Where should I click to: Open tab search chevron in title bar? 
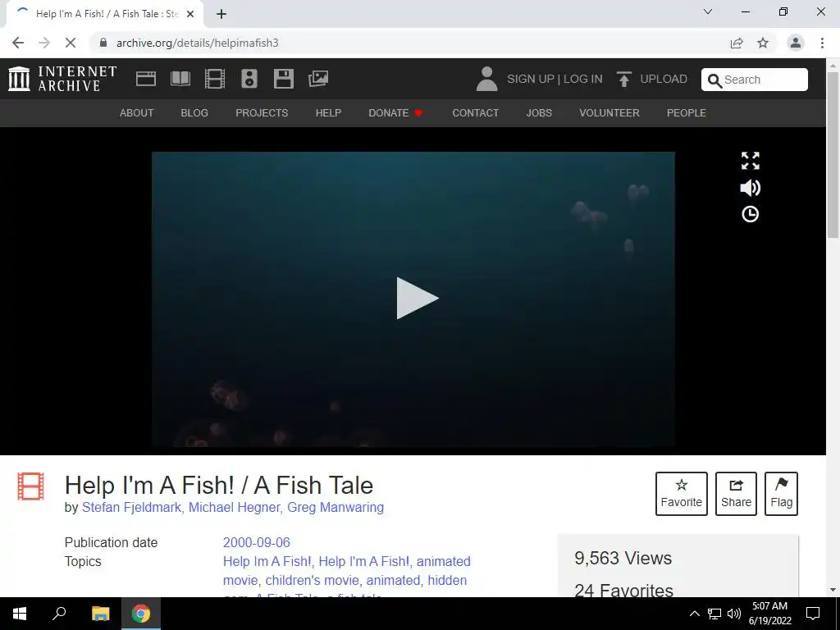[708, 11]
